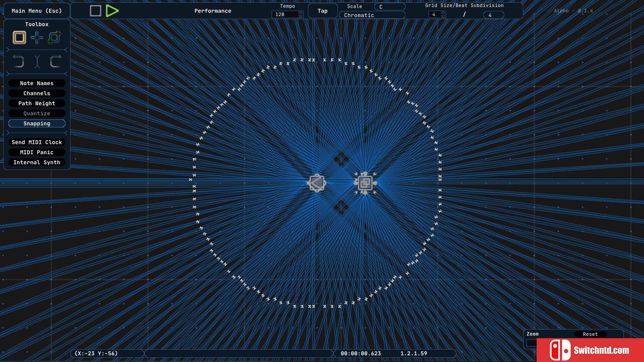Click the Performance mode label
This screenshot has width=644, height=362.
tap(213, 11)
